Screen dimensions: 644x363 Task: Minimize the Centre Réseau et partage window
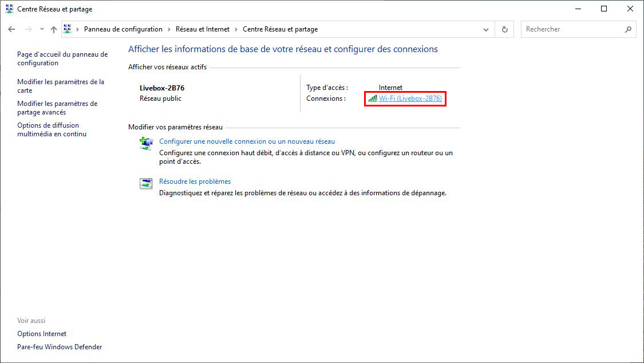tap(578, 9)
